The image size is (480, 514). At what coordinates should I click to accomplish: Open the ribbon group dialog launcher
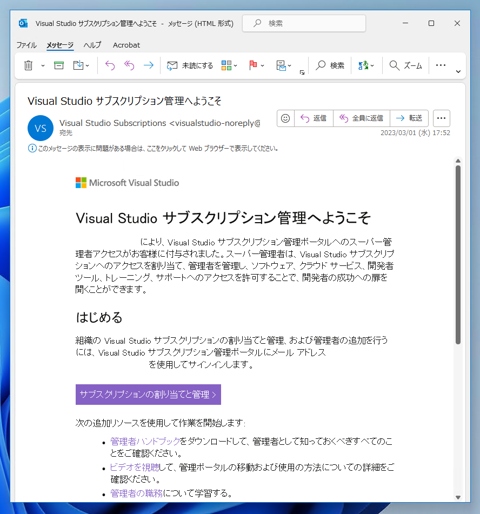pos(302,72)
